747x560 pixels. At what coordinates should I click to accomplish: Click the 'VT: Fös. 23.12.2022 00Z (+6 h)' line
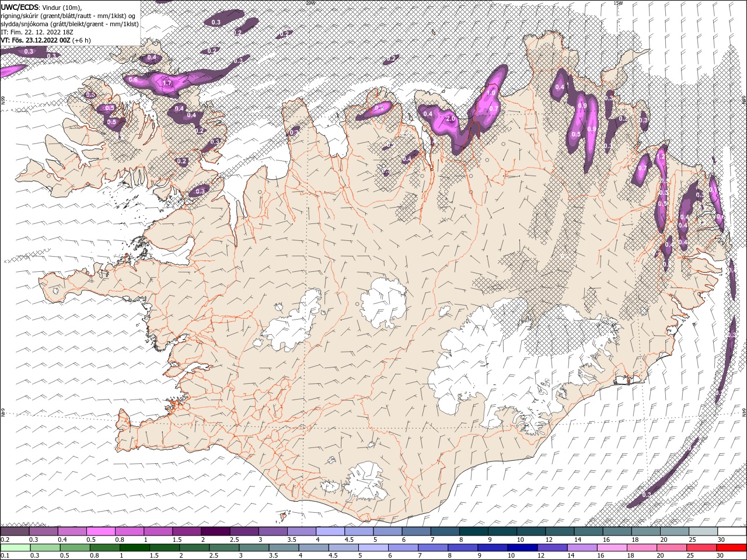point(46,40)
